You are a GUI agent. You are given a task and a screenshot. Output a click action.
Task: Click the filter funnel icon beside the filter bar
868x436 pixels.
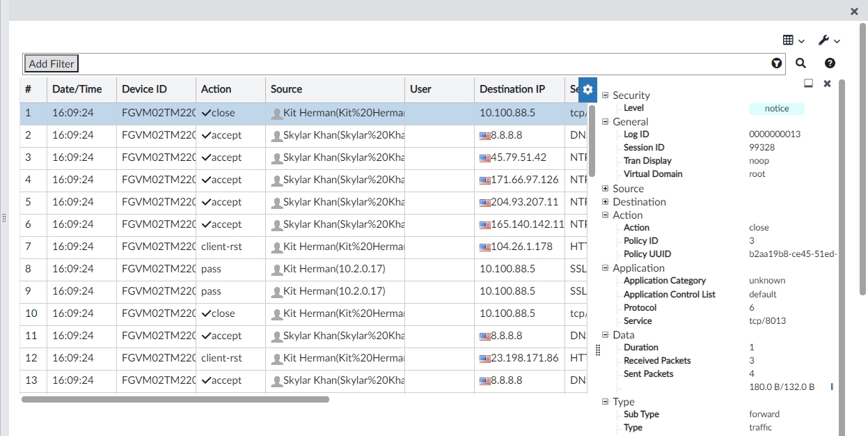[776, 63]
